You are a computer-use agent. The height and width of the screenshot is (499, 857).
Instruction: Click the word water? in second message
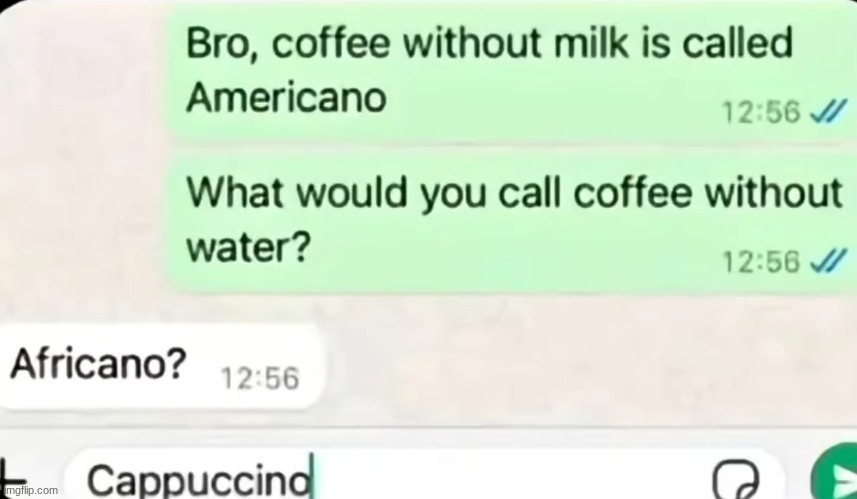[249, 248]
